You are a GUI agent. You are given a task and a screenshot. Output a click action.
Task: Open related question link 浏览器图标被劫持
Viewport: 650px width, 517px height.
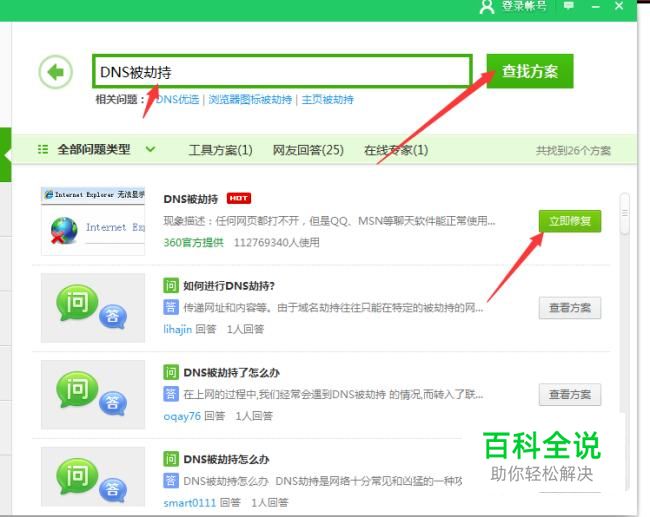(x=250, y=100)
